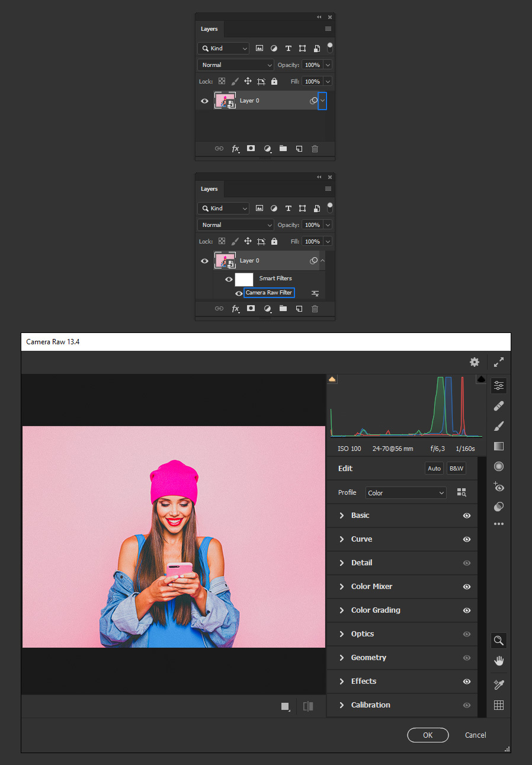
Task: Toggle the grid overlay icon in Camera Raw
Action: pyautogui.click(x=499, y=705)
